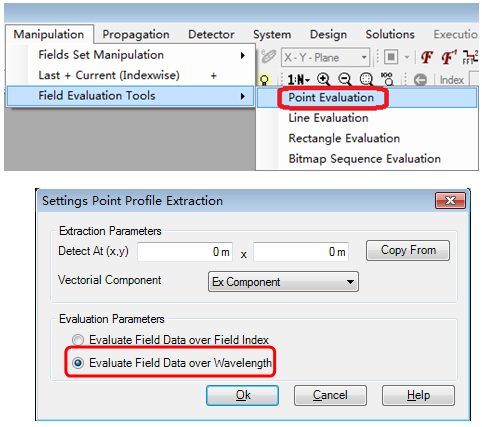Open the Ex Component dropdown
This screenshot has width=482, height=427.
pyautogui.click(x=283, y=282)
